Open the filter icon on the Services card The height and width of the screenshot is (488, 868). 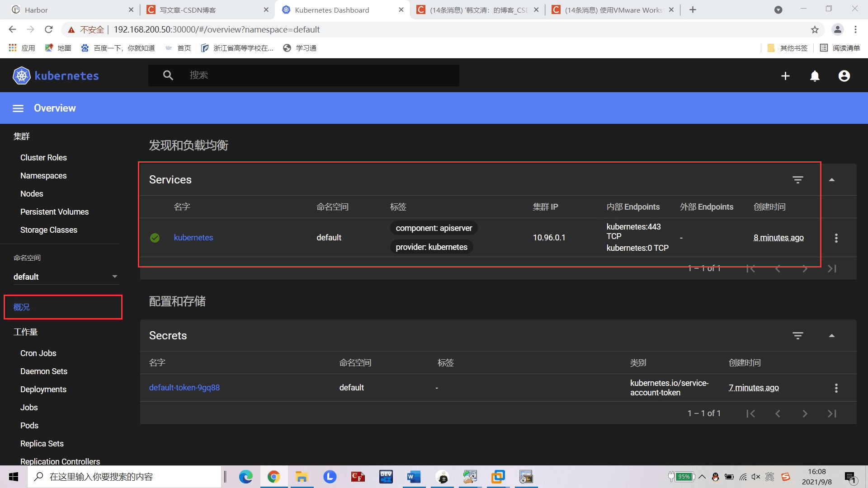(x=798, y=179)
